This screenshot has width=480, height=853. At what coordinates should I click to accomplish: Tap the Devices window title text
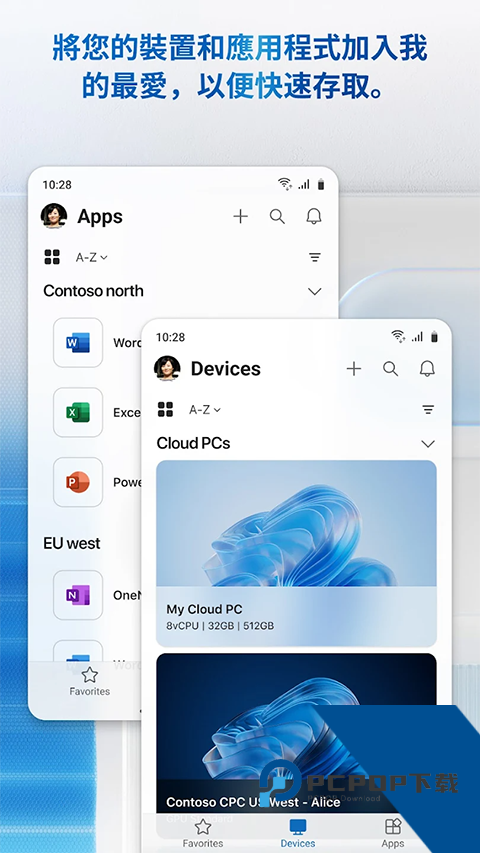tap(226, 369)
